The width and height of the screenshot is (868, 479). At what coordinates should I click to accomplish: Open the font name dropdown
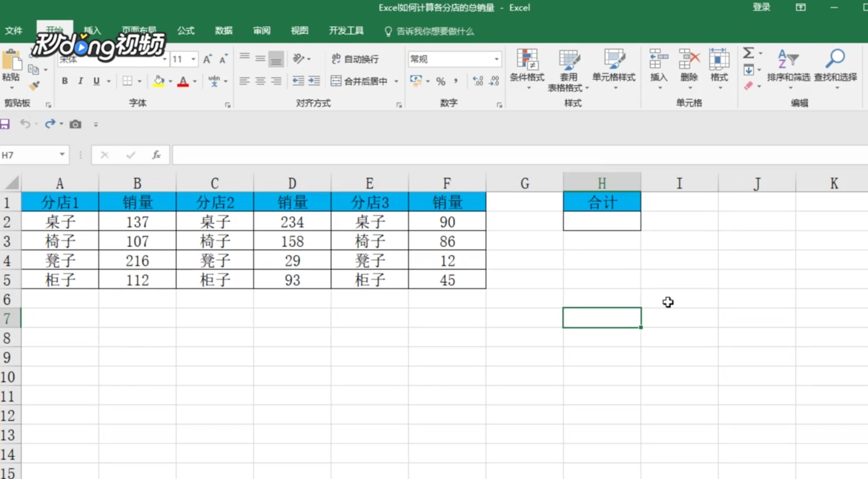coord(165,59)
